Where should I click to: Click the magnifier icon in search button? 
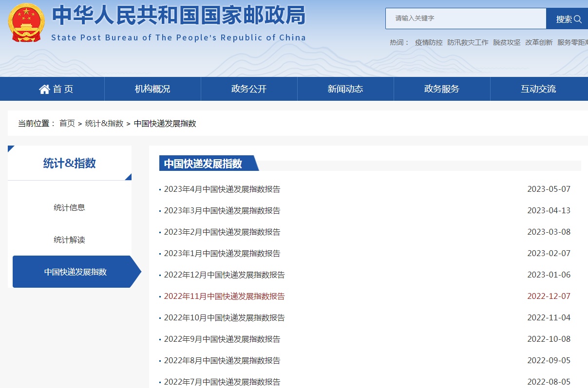pyautogui.click(x=578, y=19)
